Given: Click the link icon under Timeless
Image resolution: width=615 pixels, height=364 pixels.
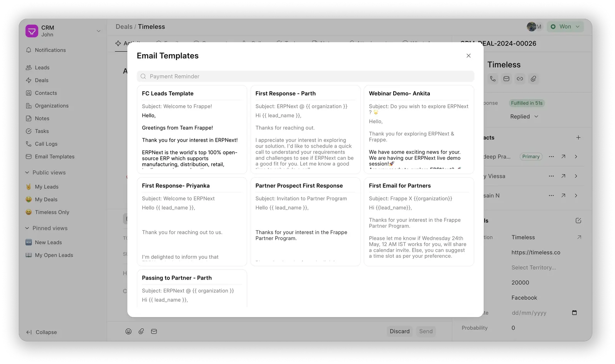Looking at the screenshot, I should click(x=520, y=79).
